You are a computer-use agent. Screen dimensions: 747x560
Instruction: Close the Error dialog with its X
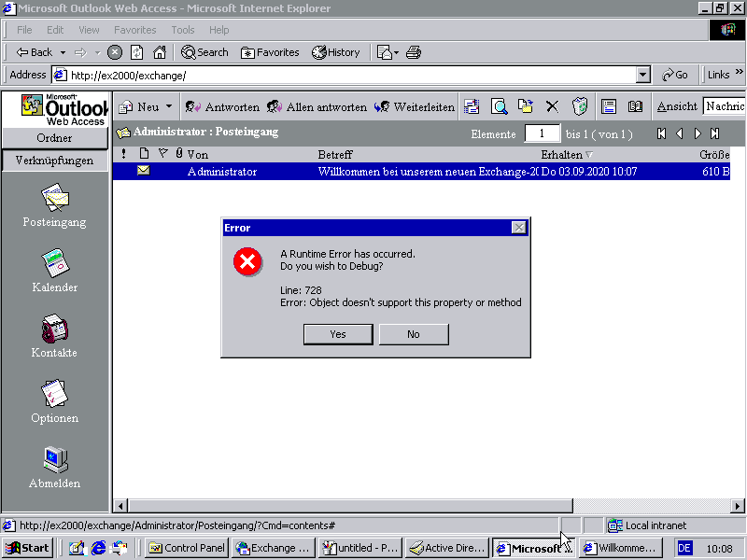[518, 228]
